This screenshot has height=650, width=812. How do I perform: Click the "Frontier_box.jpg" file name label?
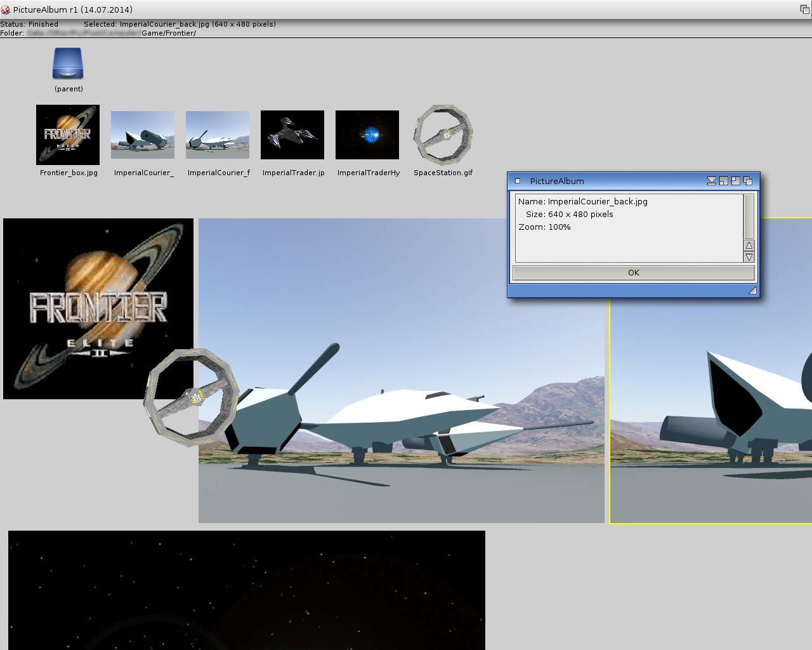[69, 173]
